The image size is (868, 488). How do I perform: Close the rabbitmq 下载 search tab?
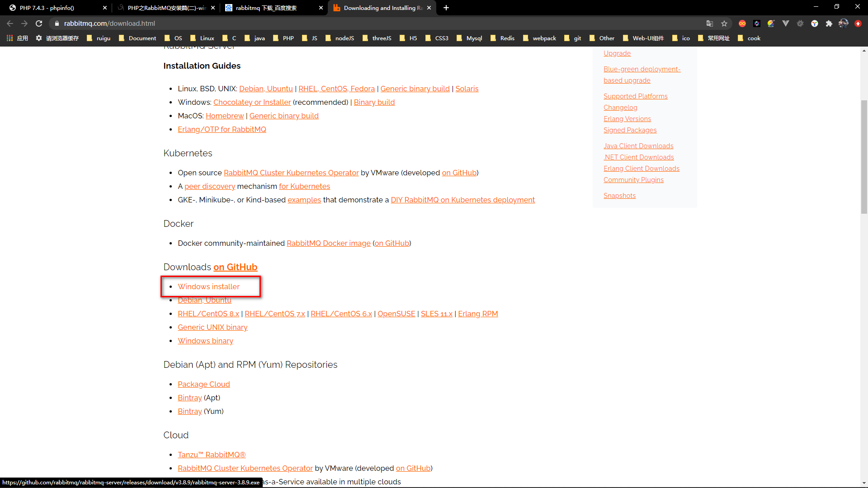pos(321,8)
